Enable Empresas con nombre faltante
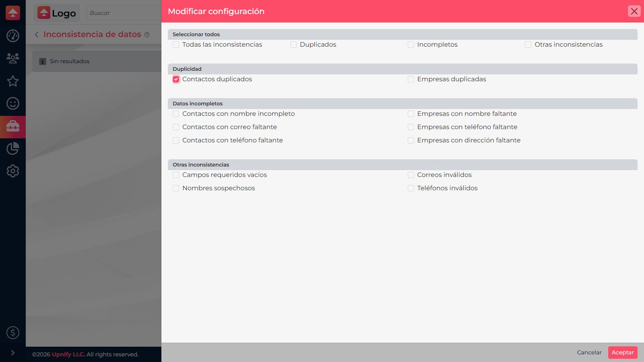644x362 pixels. coord(411,114)
